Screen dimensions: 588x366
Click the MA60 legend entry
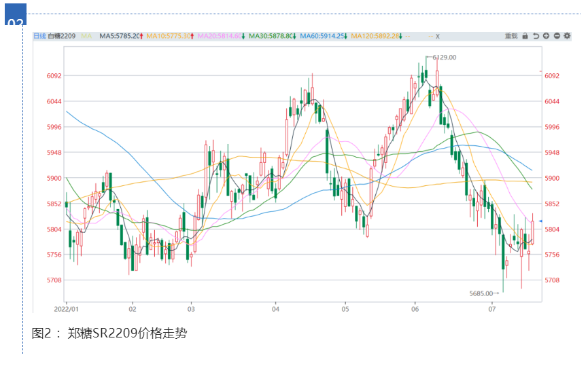pyautogui.click(x=324, y=36)
